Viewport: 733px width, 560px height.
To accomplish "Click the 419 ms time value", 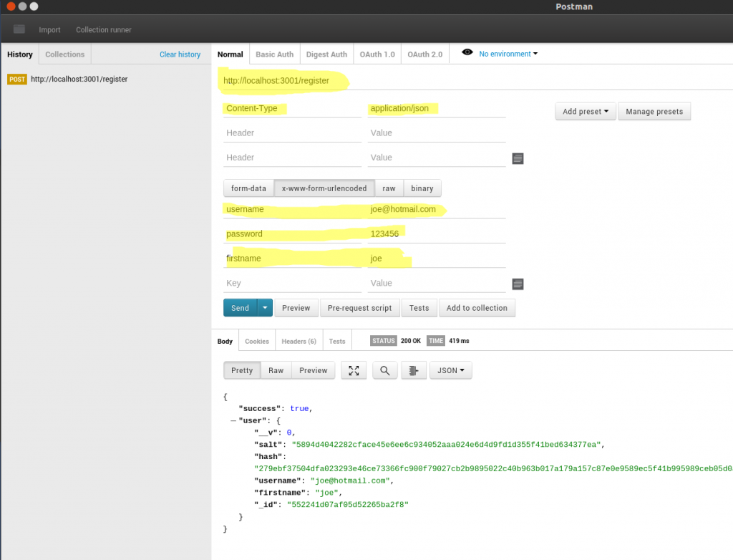I will tap(459, 341).
